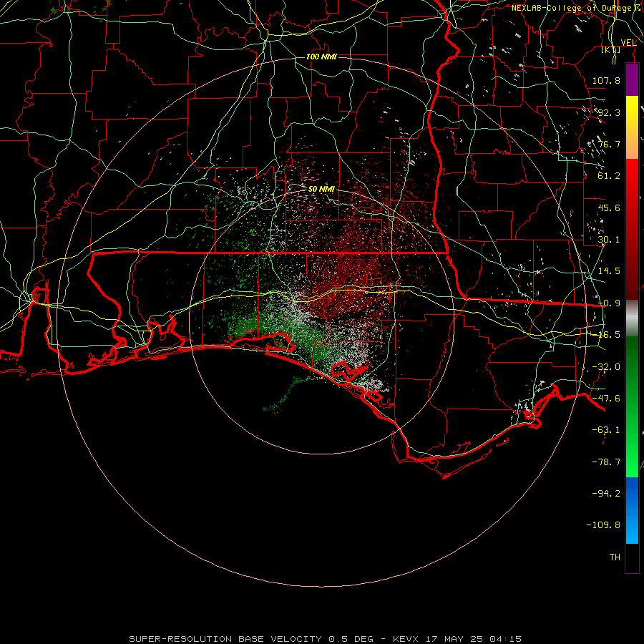The height and width of the screenshot is (644, 644).
Task: Click the -78.7 legend value
Action: point(606,462)
